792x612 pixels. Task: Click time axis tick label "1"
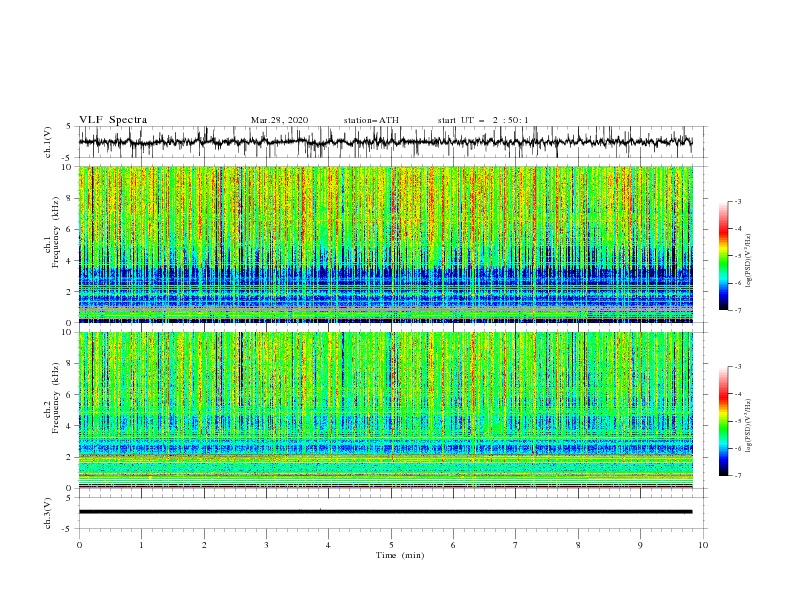point(141,545)
